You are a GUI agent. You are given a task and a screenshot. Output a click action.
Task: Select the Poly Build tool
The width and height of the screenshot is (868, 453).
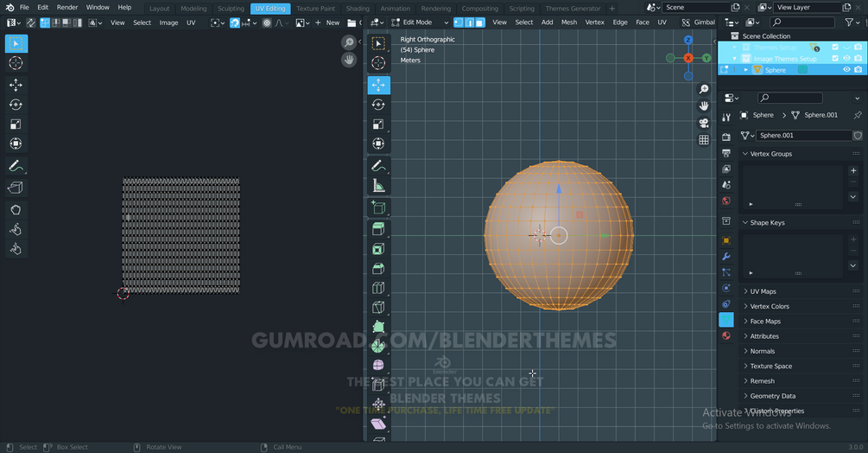point(378,327)
